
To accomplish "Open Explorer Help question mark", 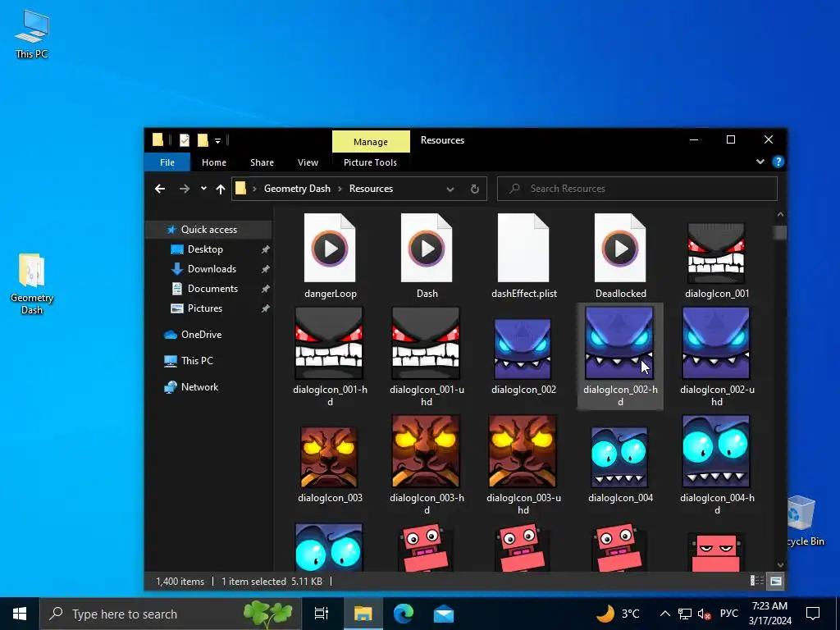I will pos(778,162).
